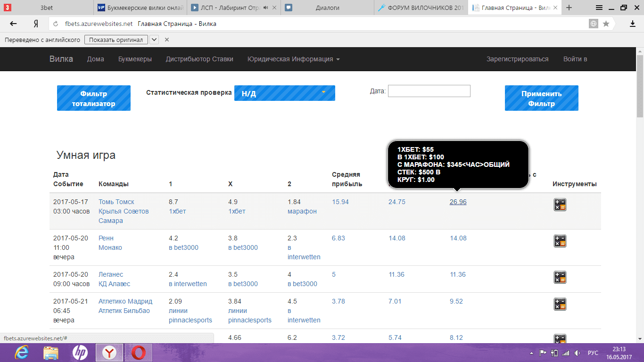Click the browser back arrow

13,24
